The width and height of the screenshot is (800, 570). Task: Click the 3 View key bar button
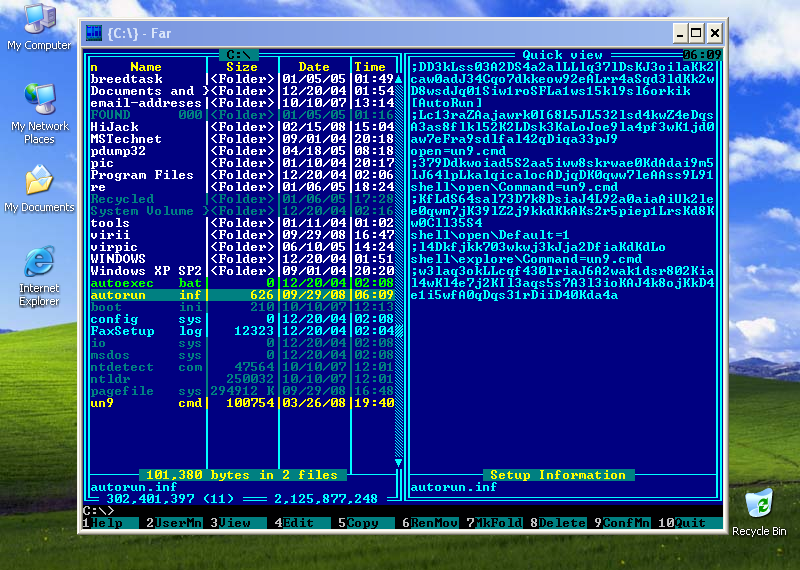239,523
